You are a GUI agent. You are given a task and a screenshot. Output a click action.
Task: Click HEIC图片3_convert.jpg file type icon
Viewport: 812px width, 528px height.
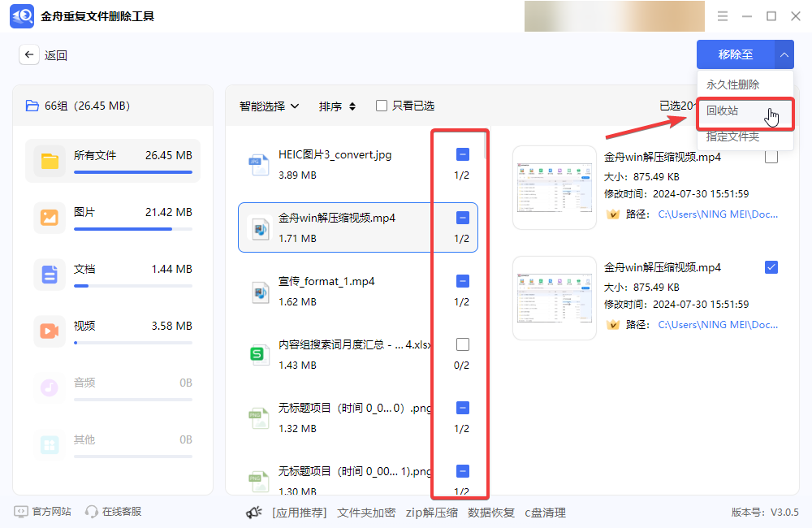(259, 164)
